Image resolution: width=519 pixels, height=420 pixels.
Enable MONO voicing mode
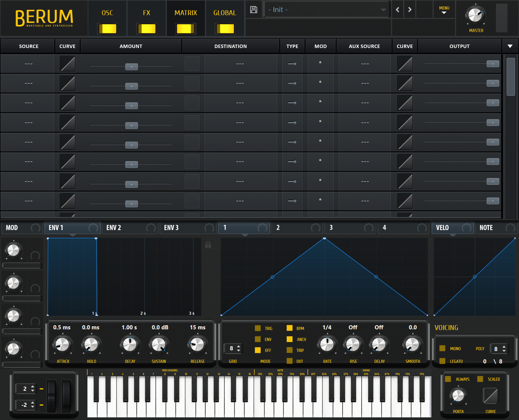pos(442,348)
